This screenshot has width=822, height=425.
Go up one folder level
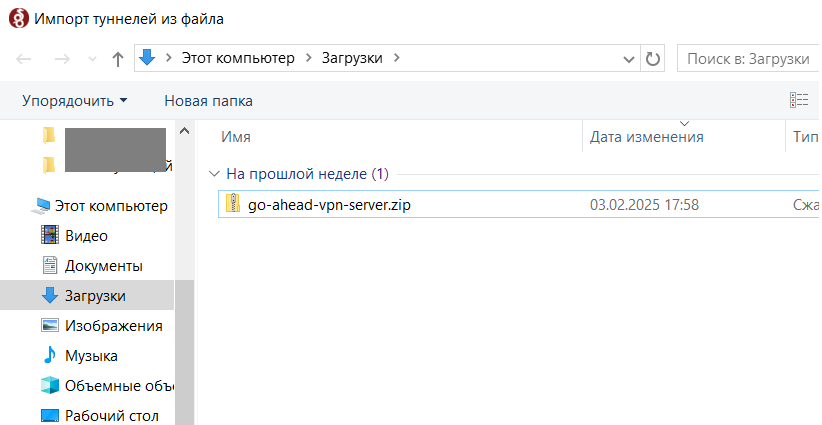117,59
